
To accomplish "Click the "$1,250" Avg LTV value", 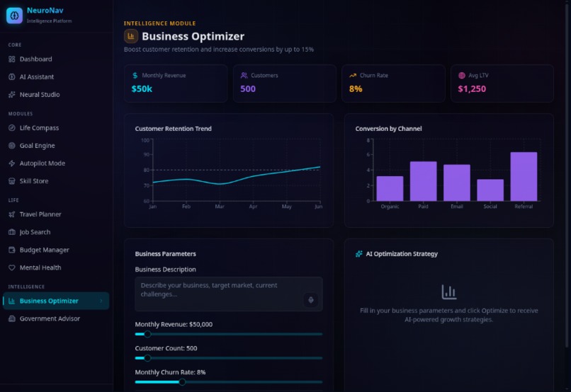I will 472,88.
